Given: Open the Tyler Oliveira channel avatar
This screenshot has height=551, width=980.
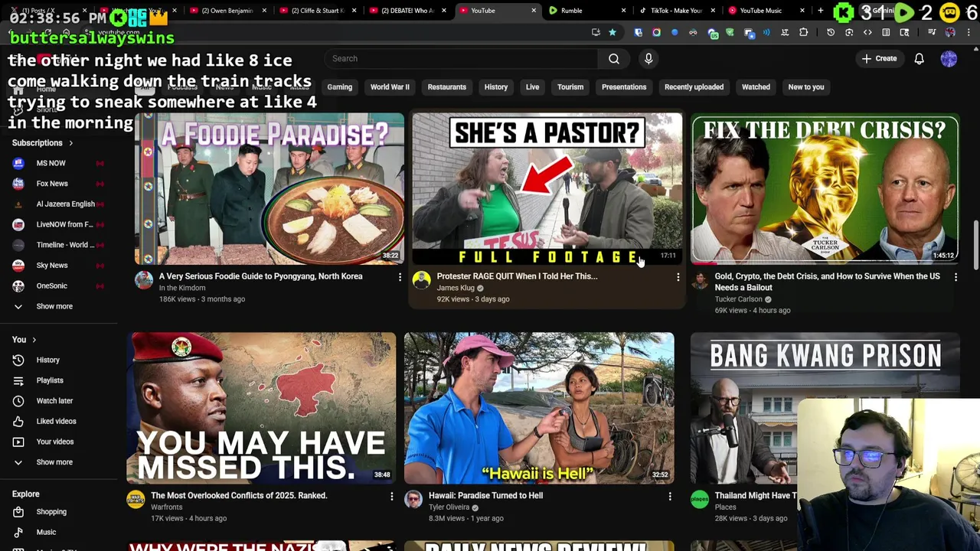Looking at the screenshot, I should point(413,500).
